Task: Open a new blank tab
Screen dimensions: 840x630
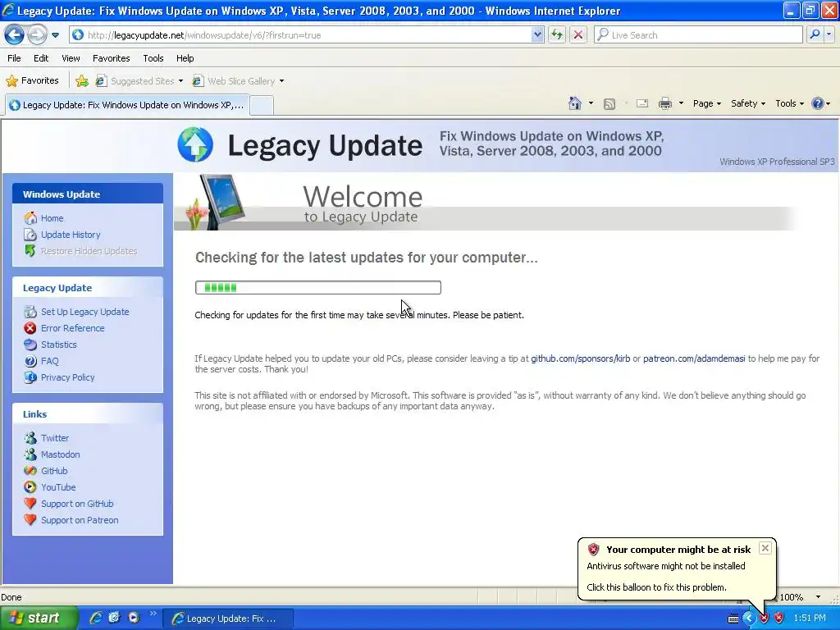Action: point(262,105)
